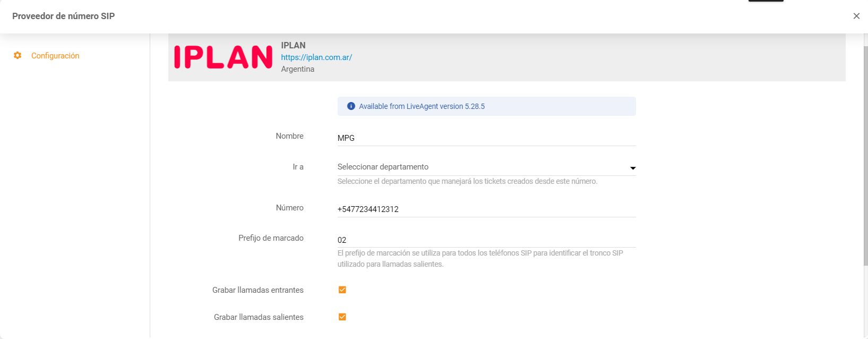The image size is (868, 339).
Task: Open the Configuración tab
Action: pyautogui.click(x=55, y=56)
